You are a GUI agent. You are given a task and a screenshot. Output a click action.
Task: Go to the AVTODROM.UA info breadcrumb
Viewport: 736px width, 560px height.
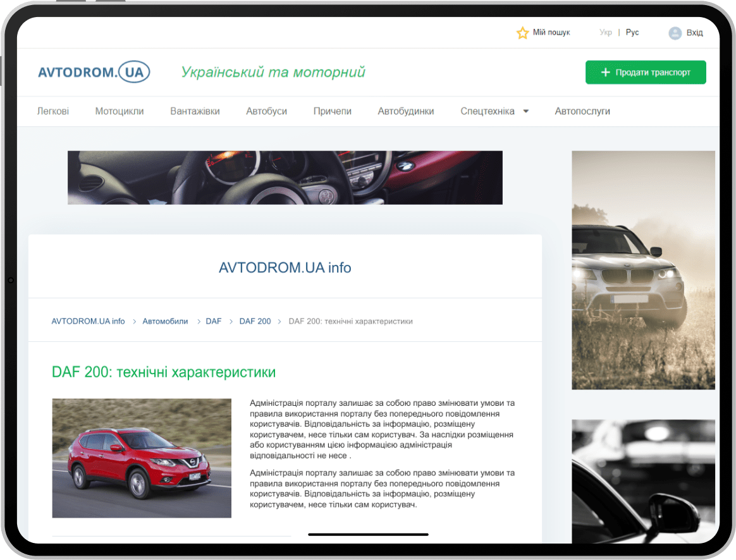(89, 321)
